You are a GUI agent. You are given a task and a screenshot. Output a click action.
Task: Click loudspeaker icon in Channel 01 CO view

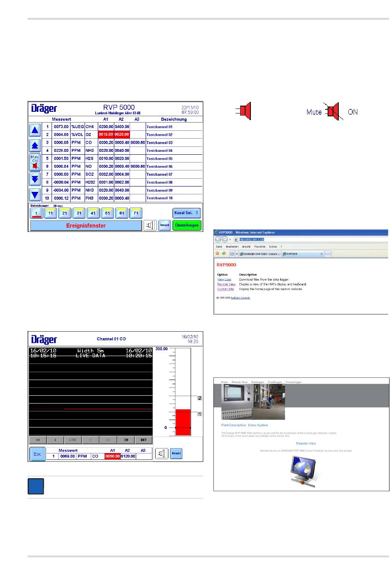(162, 453)
